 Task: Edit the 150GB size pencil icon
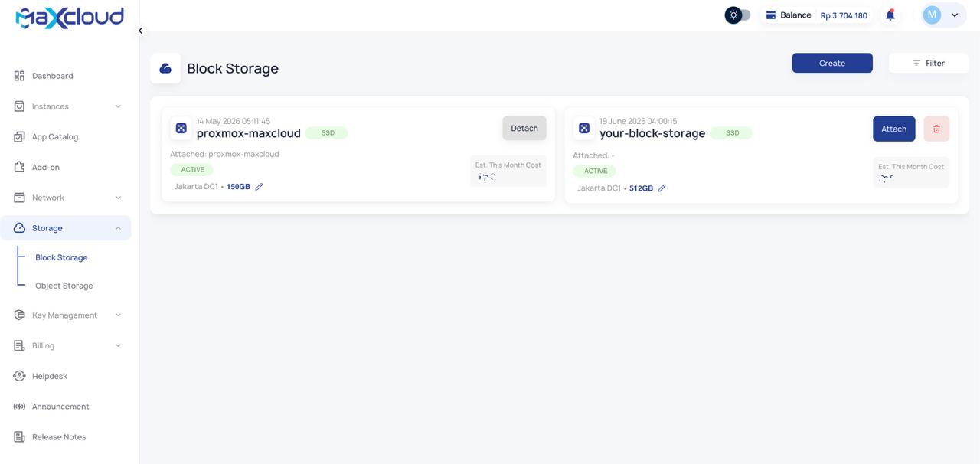coord(259,187)
